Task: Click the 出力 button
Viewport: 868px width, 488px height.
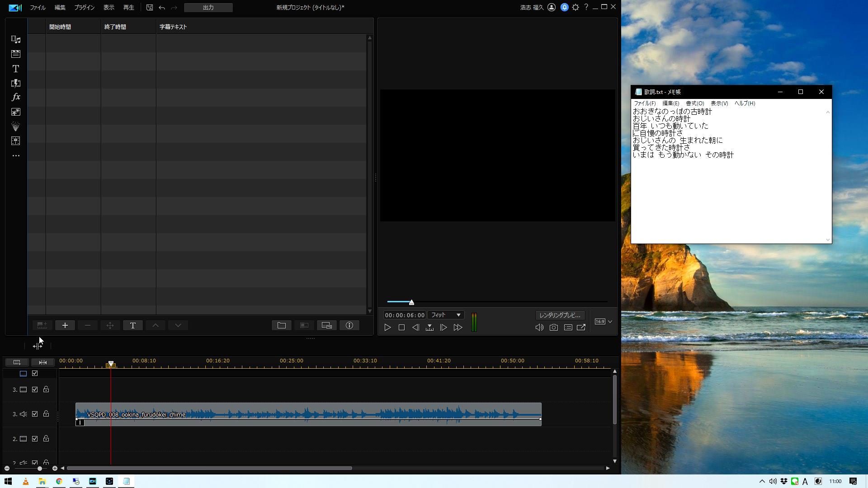Action: click(208, 8)
